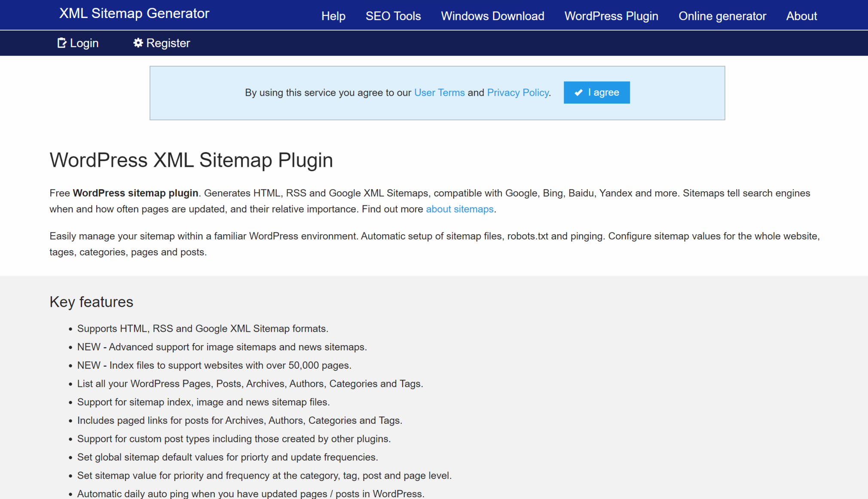Click the Login edit icon
Viewport: 868px width, 499px height.
click(x=62, y=43)
